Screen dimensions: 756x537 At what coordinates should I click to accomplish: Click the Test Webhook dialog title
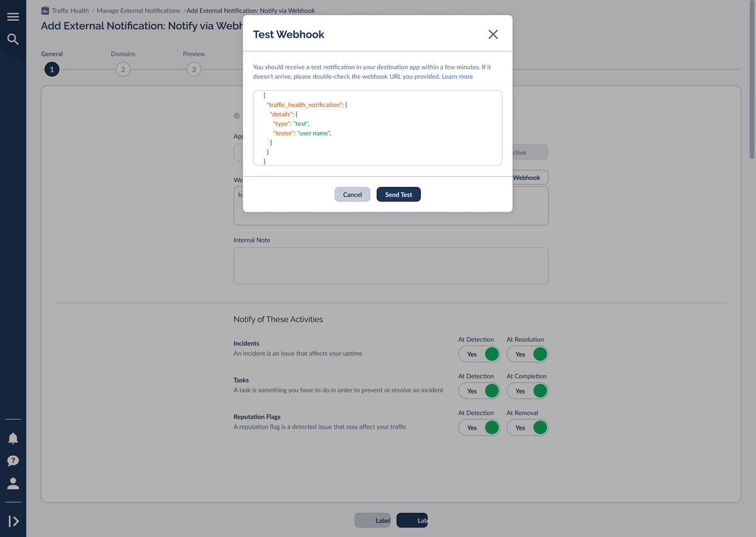point(289,35)
